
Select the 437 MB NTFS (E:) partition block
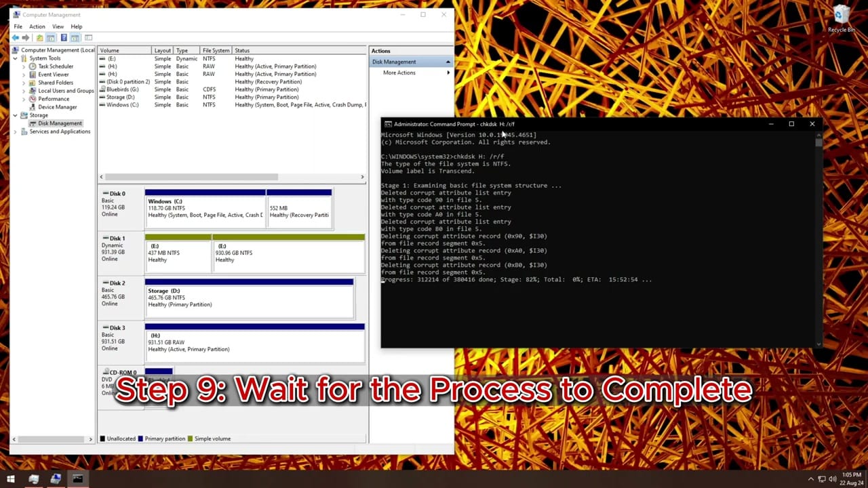coord(178,253)
